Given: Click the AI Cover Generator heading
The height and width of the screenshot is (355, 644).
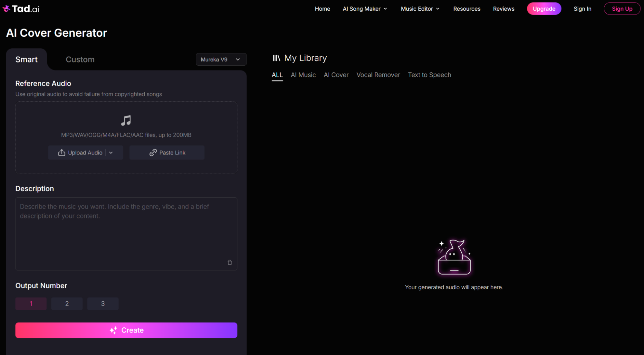Looking at the screenshot, I should tap(57, 33).
